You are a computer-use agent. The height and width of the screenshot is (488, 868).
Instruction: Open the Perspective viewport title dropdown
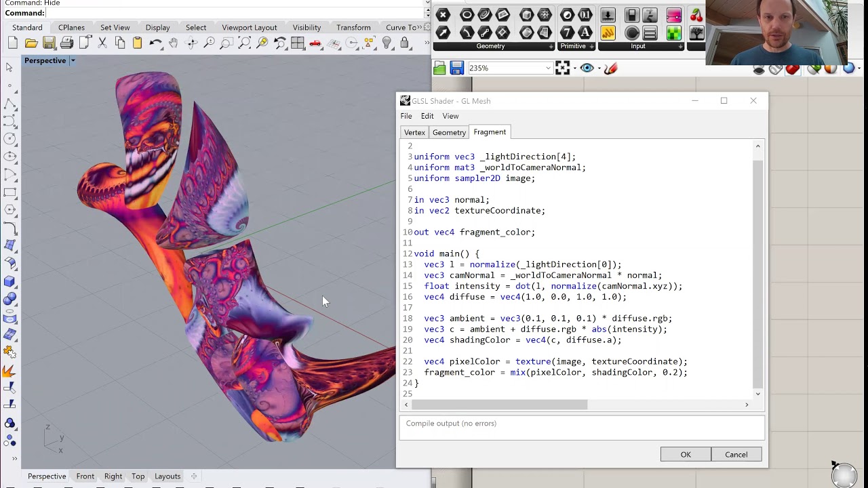pos(73,60)
